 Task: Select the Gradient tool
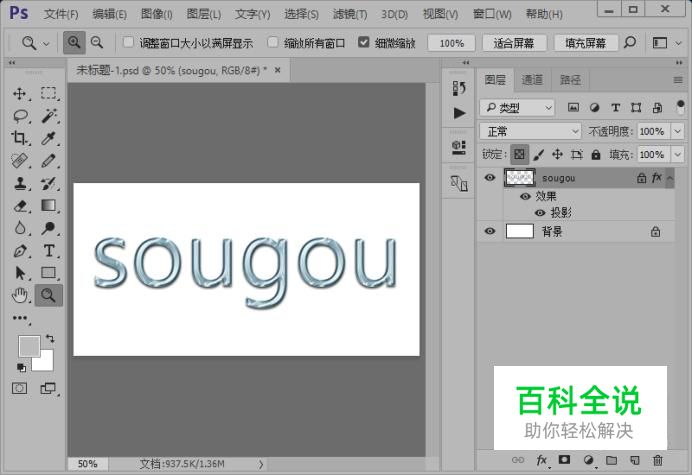click(x=49, y=206)
